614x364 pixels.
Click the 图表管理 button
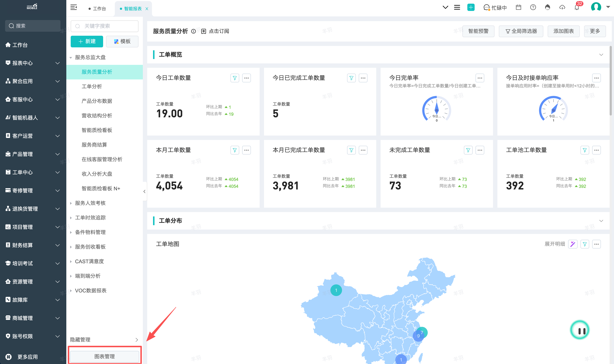coord(105,356)
